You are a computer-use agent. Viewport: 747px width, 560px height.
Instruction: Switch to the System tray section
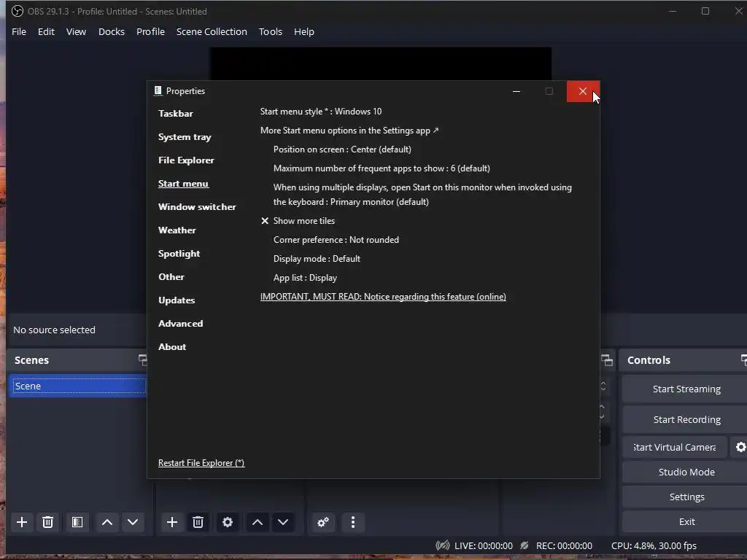coord(185,137)
